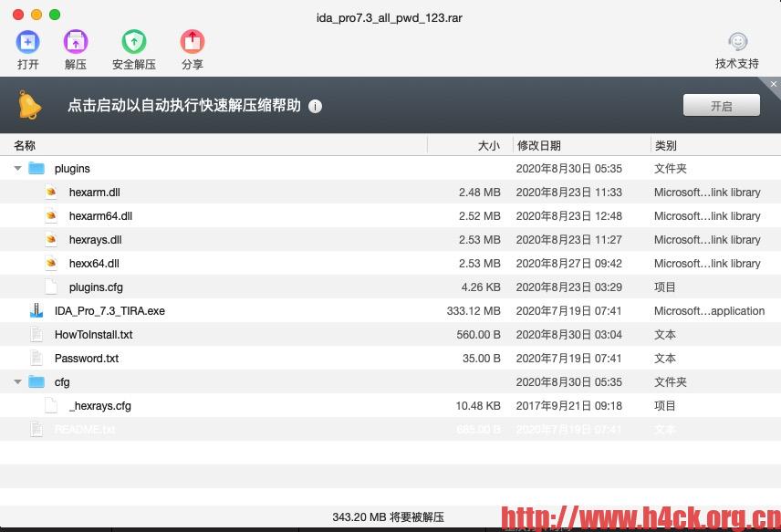Select the plugins.cfg file name
Screen dimensions: 781x532
(x=96, y=287)
